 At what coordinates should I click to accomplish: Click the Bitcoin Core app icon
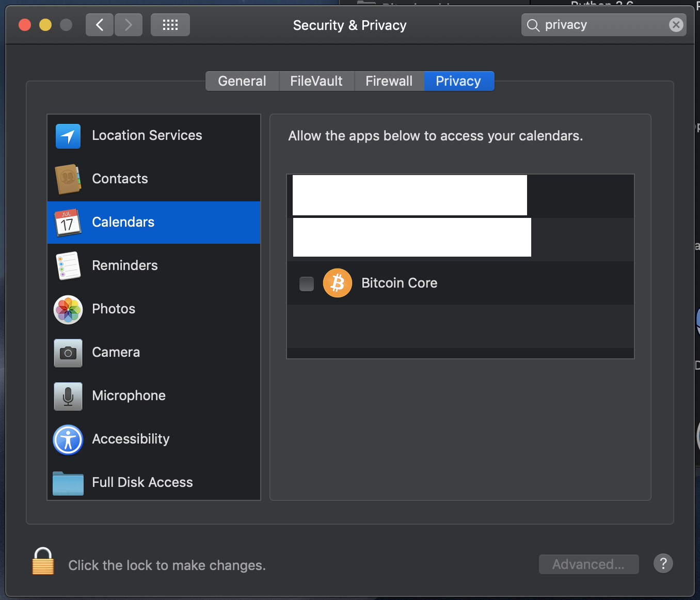coord(337,283)
